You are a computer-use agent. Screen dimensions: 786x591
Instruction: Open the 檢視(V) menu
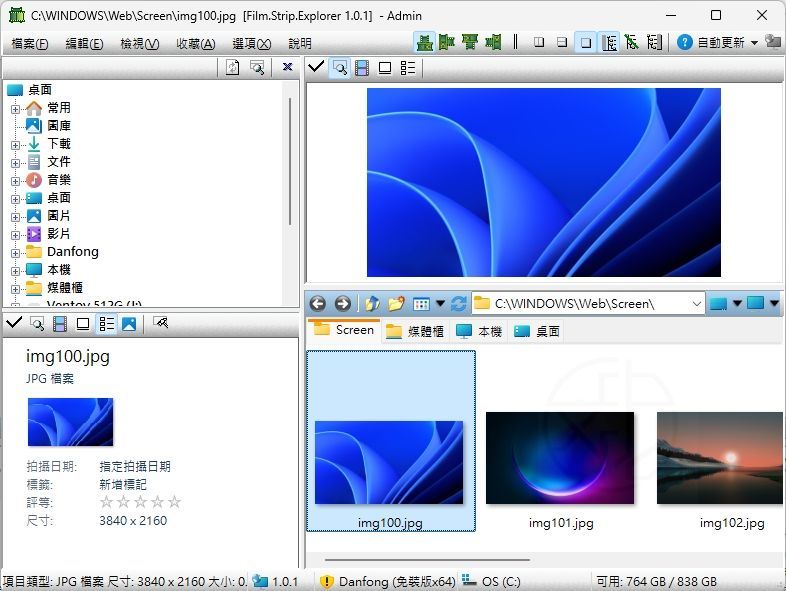coord(139,44)
